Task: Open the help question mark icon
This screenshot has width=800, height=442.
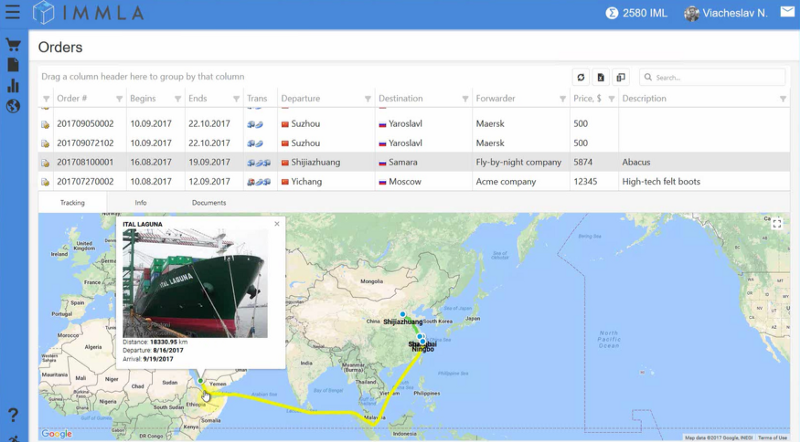Action: (x=13, y=414)
